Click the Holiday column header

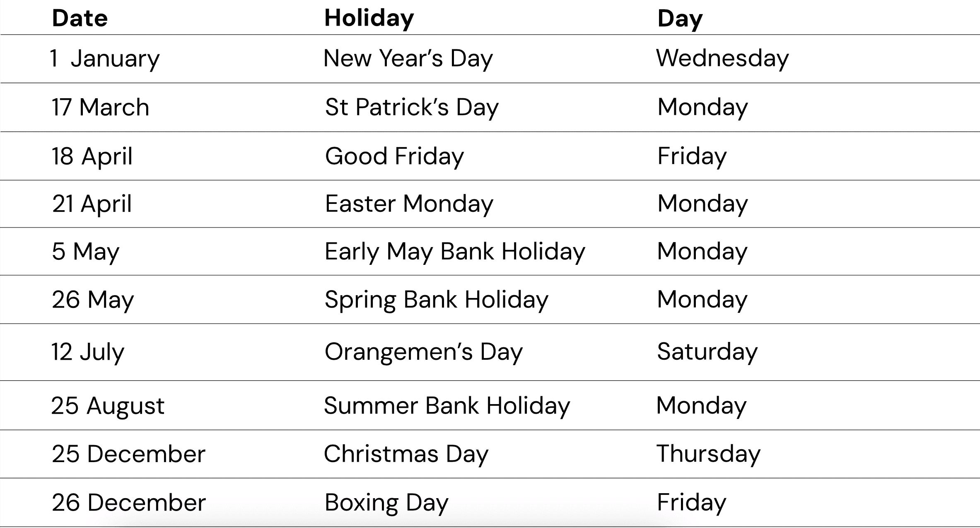(369, 18)
